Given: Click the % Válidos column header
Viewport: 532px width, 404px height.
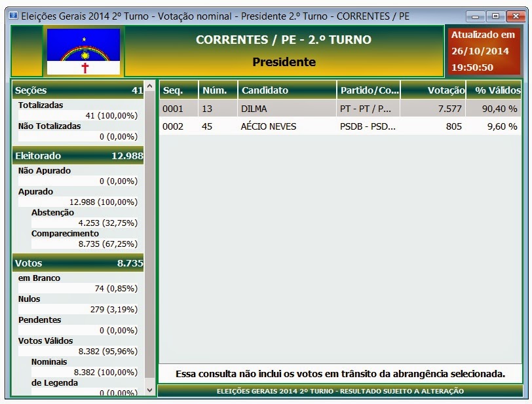Looking at the screenshot, I should [x=495, y=90].
